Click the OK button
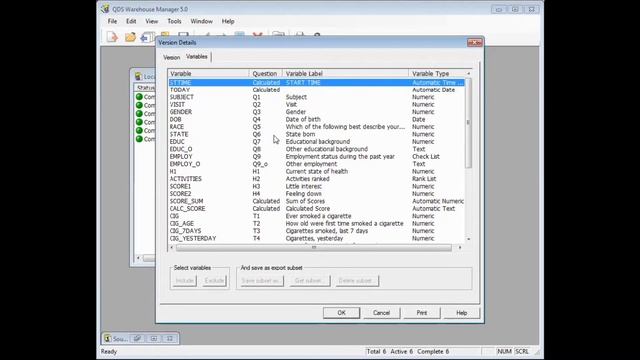The width and height of the screenshot is (640, 360). (341, 313)
